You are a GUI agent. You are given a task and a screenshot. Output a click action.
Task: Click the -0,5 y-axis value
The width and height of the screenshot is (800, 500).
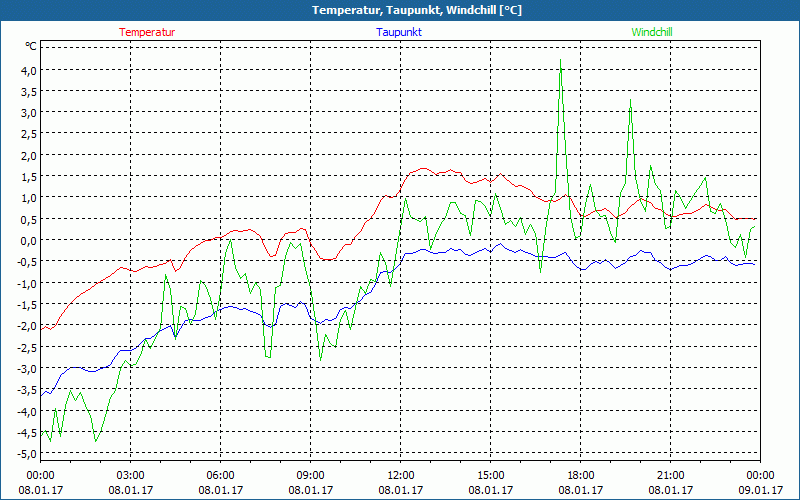[x=28, y=262]
